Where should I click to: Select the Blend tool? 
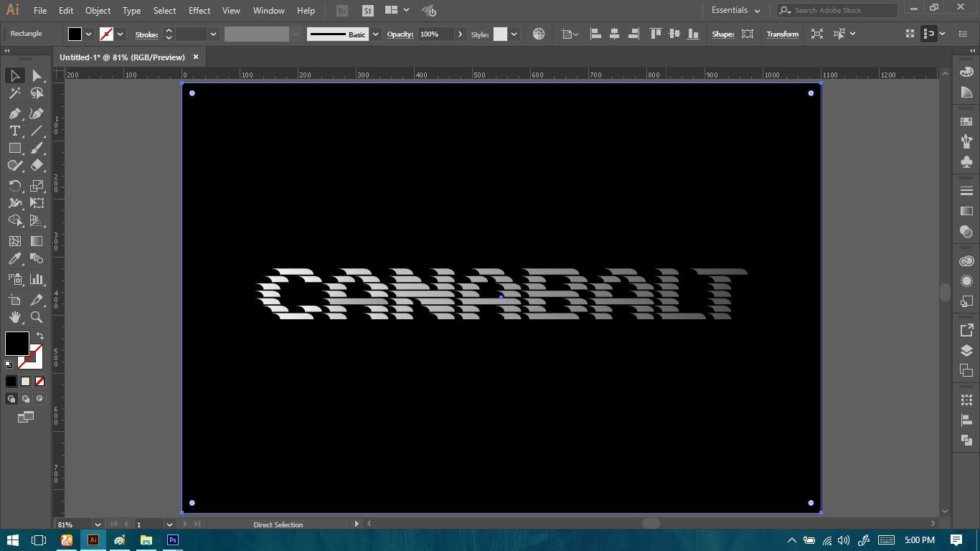coord(37,258)
